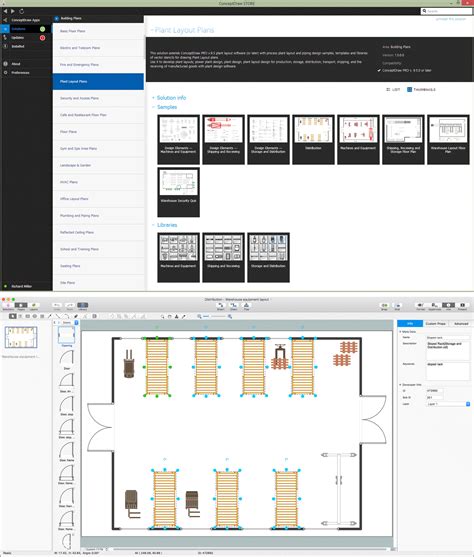Viewport: 474px width, 557px height.
Task: Toggle the THUMBNAILS view option
Action: click(x=421, y=90)
